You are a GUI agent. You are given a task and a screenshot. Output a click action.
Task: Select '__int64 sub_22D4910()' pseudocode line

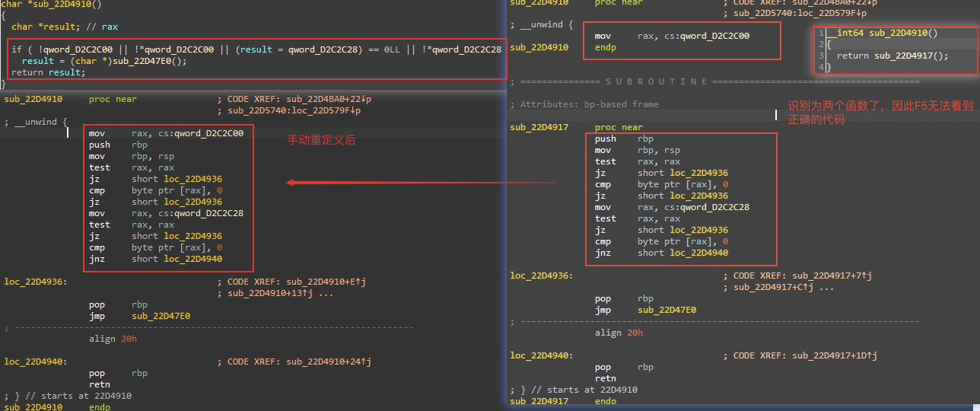click(x=882, y=33)
